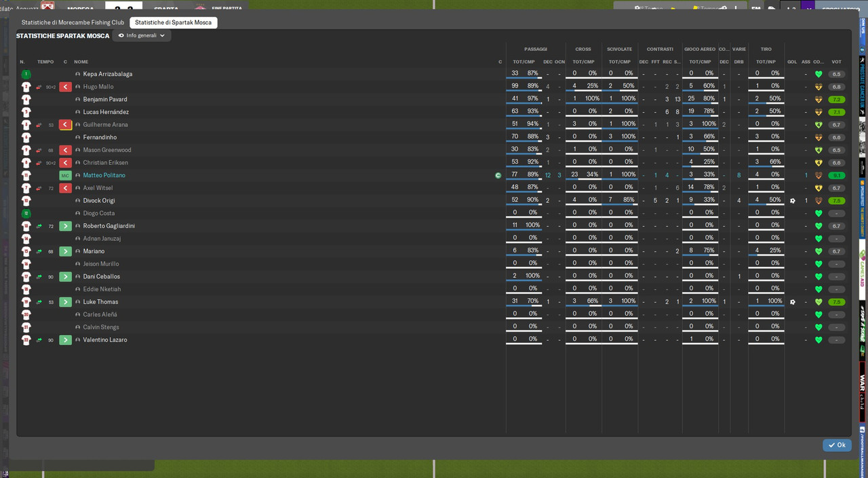Sort the table by the Nome column
Screen dimensions: 868x478
click(x=81, y=62)
